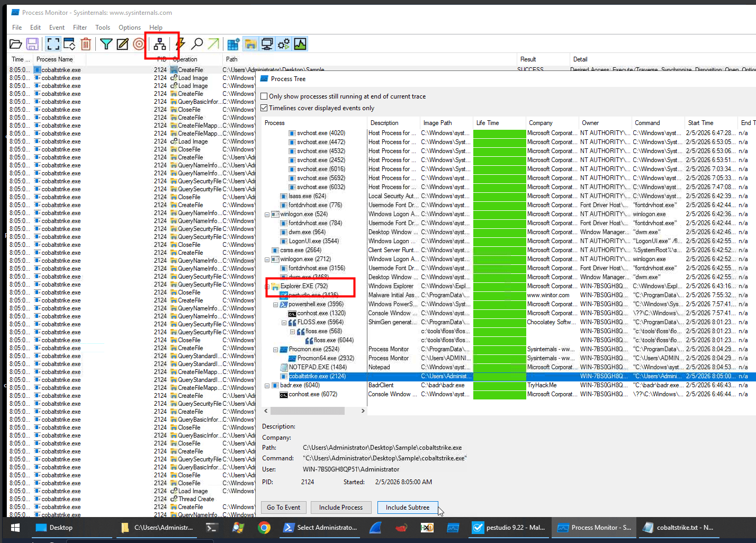This screenshot has height=543, width=756.
Task: Open the Tools menu
Action: click(103, 28)
